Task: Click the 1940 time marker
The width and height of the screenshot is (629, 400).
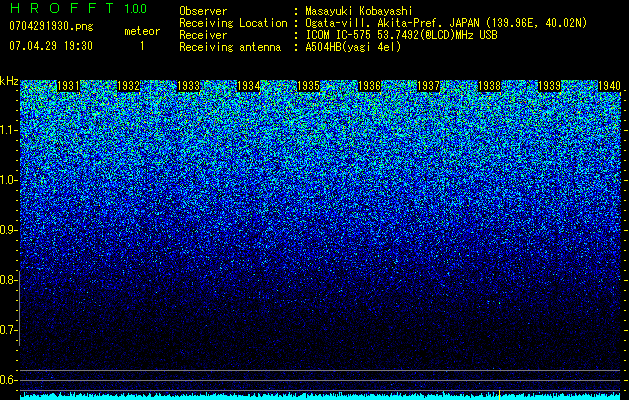Action: [609, 86]
